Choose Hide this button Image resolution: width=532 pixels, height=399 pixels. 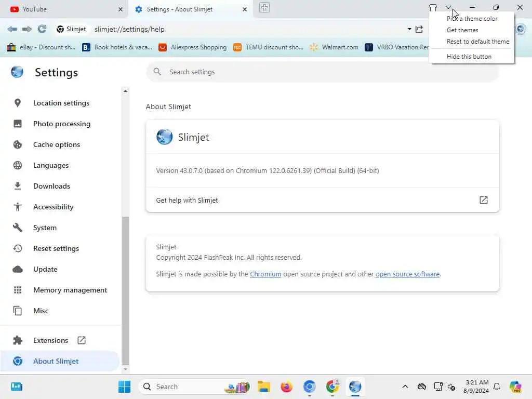(x=472, y=57)
